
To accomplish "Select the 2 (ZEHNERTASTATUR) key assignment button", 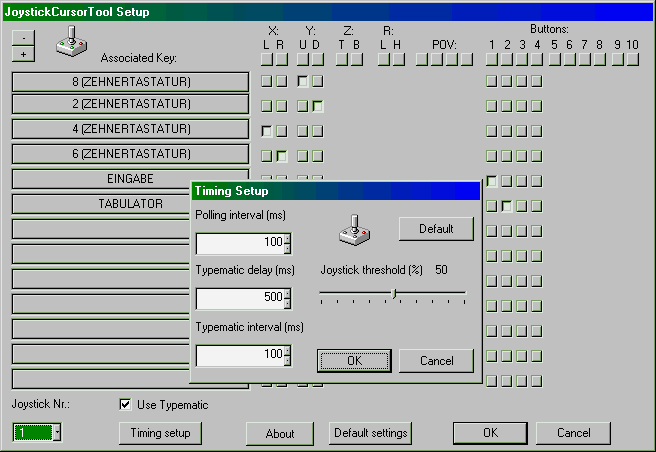I will [130, 104].
